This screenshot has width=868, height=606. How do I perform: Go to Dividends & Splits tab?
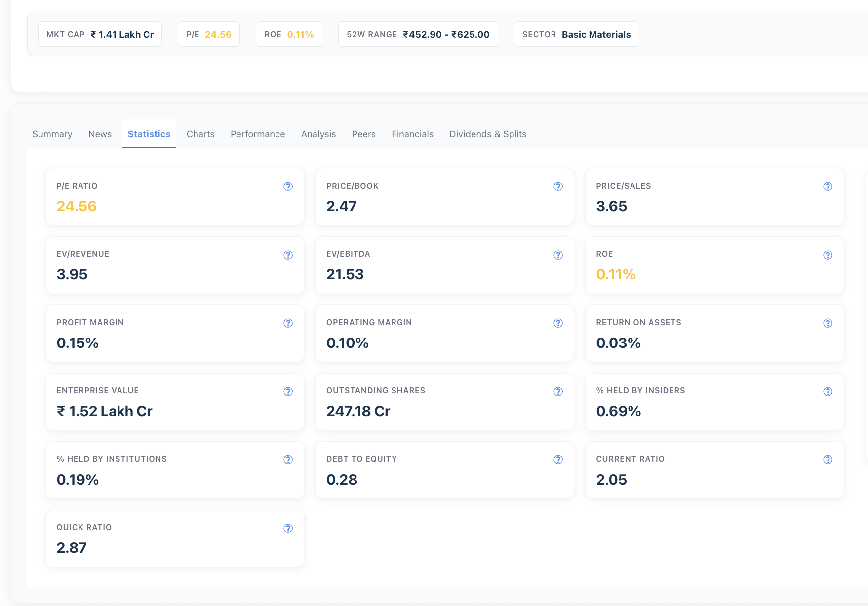[x=488, y=134]
